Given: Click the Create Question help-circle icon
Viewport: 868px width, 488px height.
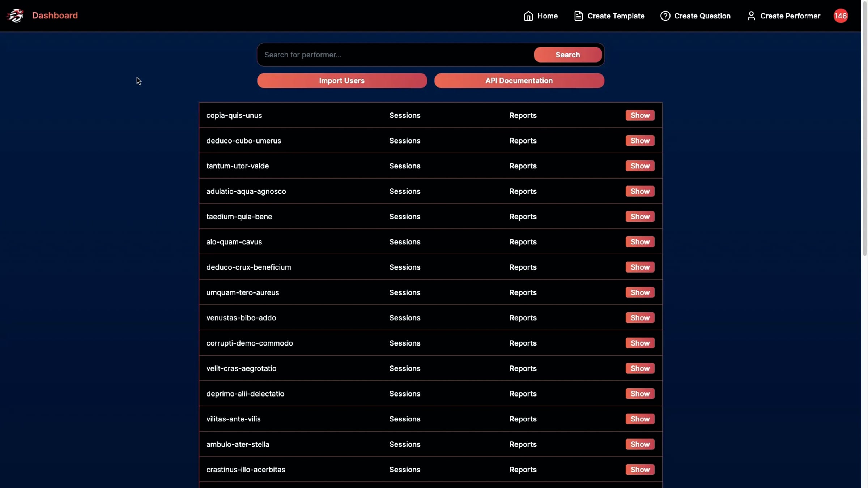Looking at the screenshot, I should [x=665, y=16].
